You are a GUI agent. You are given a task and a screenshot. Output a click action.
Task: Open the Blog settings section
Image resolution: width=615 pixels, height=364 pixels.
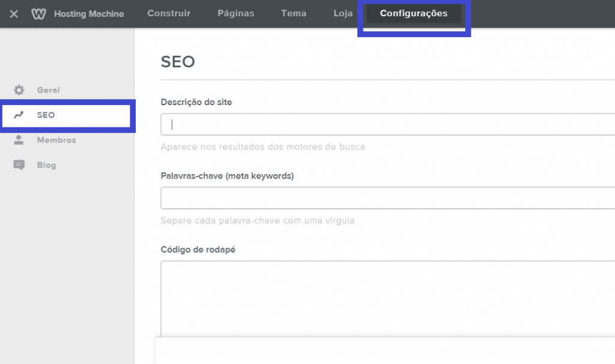(46, 165)
